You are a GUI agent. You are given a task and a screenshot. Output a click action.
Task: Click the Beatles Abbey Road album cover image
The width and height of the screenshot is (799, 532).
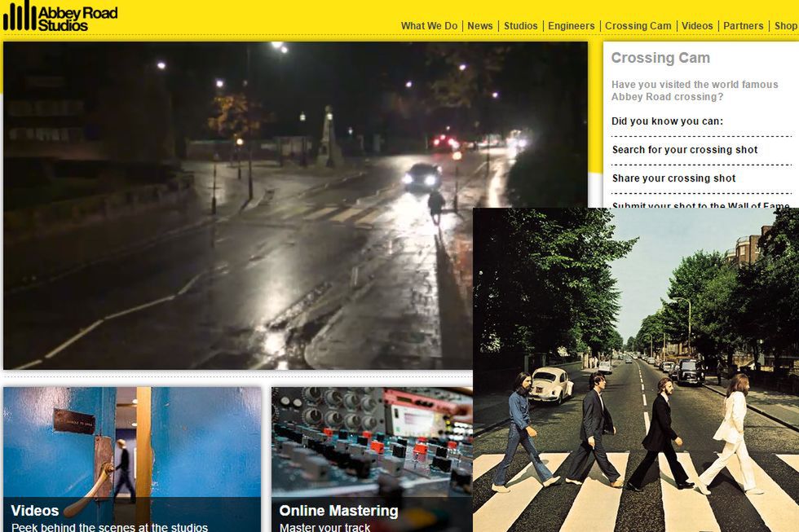(636, 370)
